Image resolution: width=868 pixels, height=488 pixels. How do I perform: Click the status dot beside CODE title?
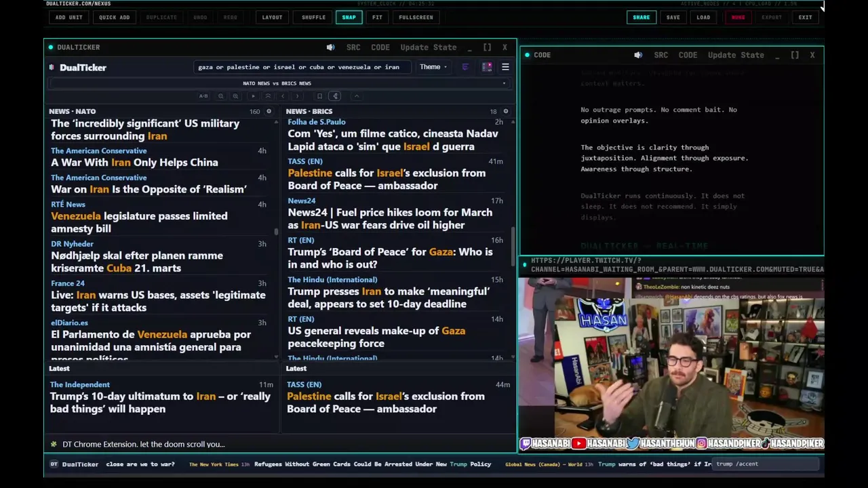pyautogui.click(x=527, y=55)
